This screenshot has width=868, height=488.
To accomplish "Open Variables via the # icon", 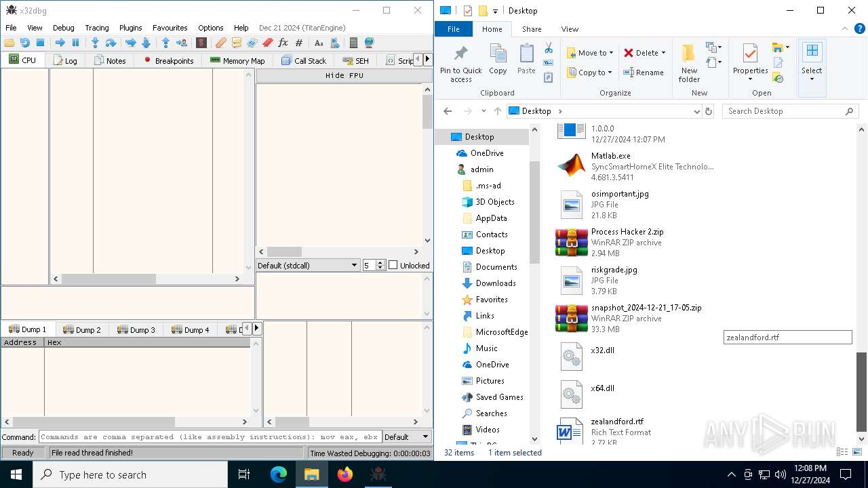I will click(298, 43).
